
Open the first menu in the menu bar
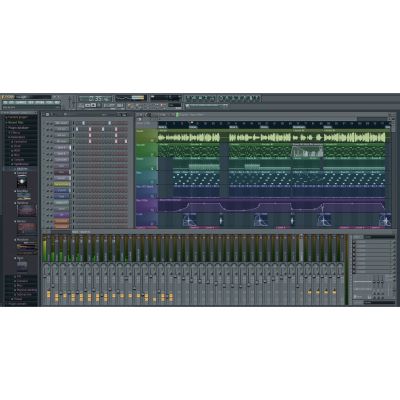pos(5,103)
